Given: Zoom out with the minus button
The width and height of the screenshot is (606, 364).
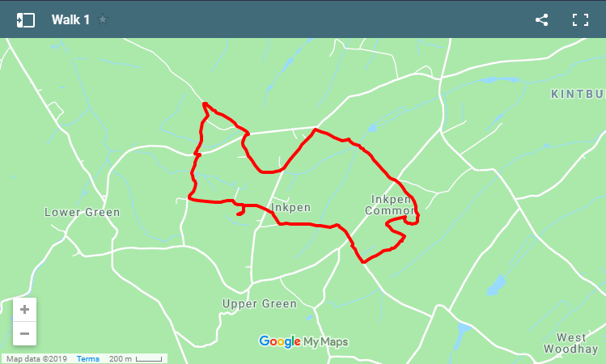Looking at the screenshot, I should [x=24, y=333].
